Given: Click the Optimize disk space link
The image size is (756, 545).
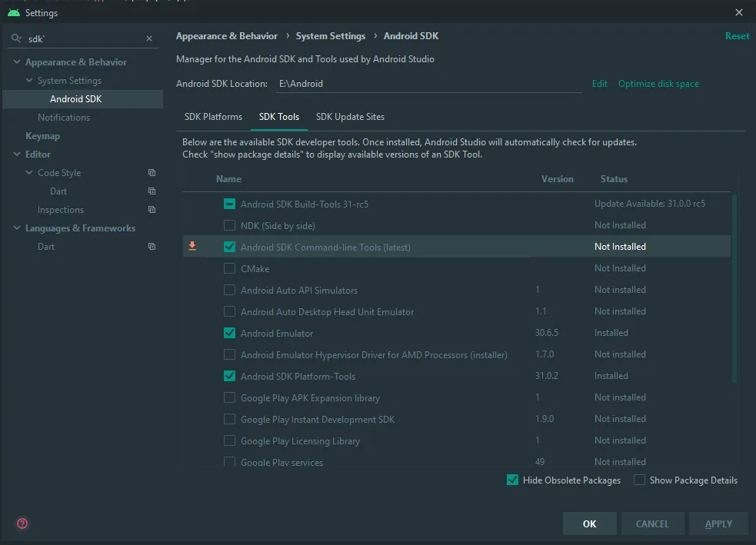Looking at the screenshot, I should coord(658,84).
